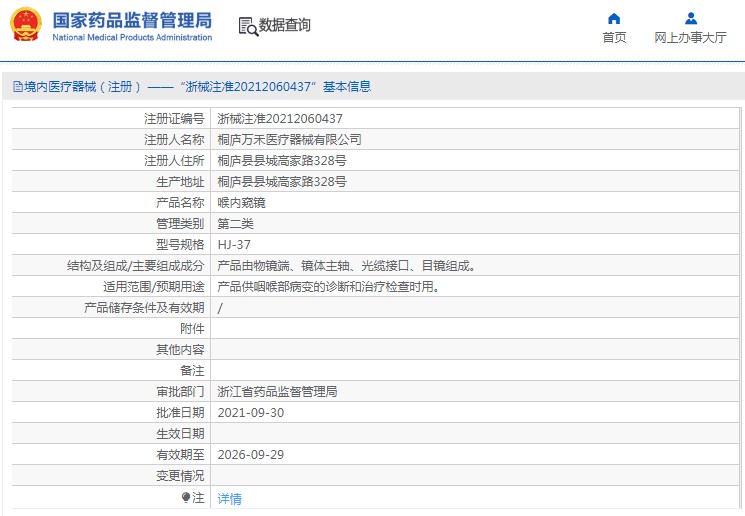Click 国家药品监督管理局 site title
Viewport: 745px width, 516px height.
coord(132,20)
